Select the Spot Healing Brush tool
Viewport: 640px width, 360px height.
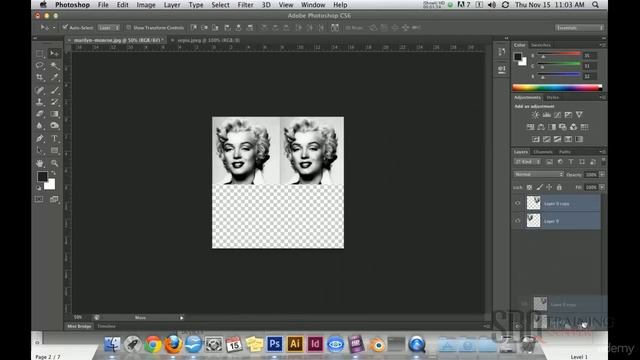tap(40, 90)
